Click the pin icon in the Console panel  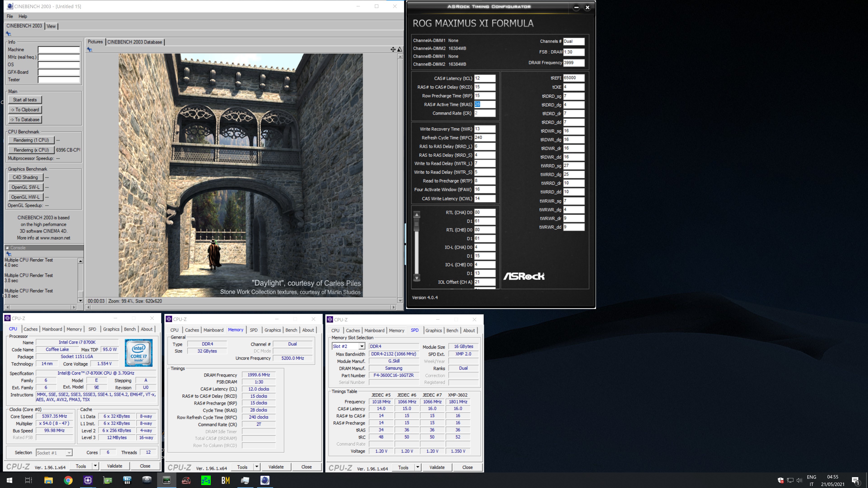(8, 254)
